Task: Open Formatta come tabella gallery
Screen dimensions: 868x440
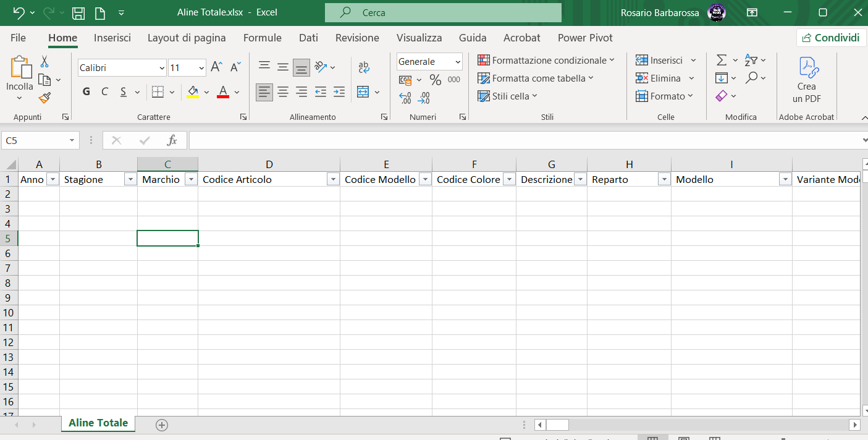Action: pyautogui.click(x=536, y=78)
